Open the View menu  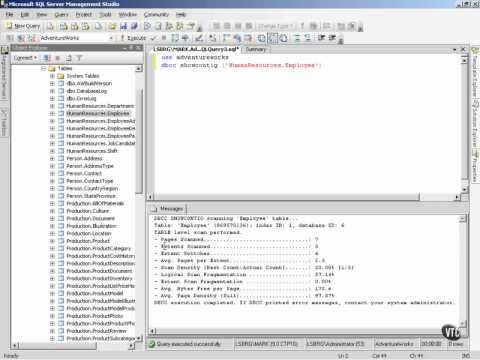(42, 15)
